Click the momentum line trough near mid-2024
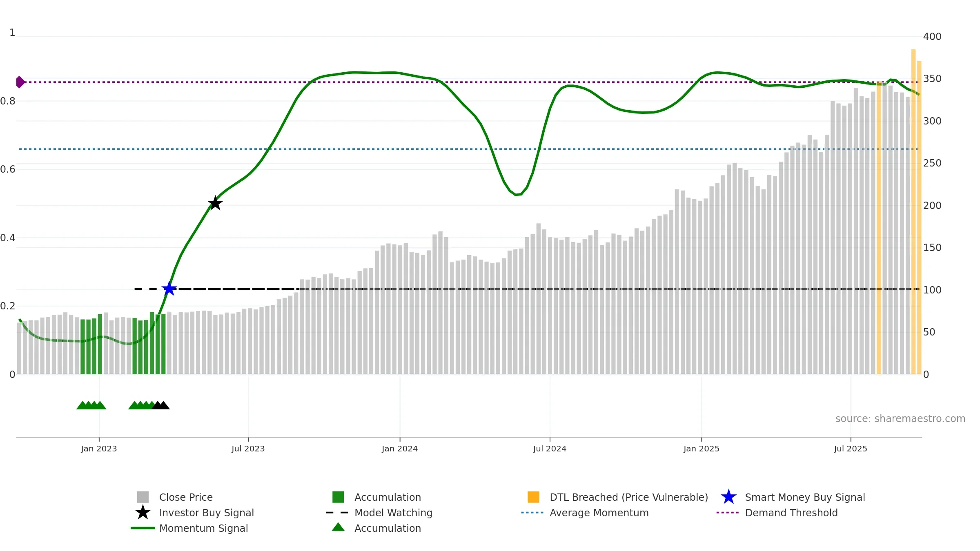Image resolution: width=980 pixels, height=551 pixels. pyautogui.click(x=517, y=195)
